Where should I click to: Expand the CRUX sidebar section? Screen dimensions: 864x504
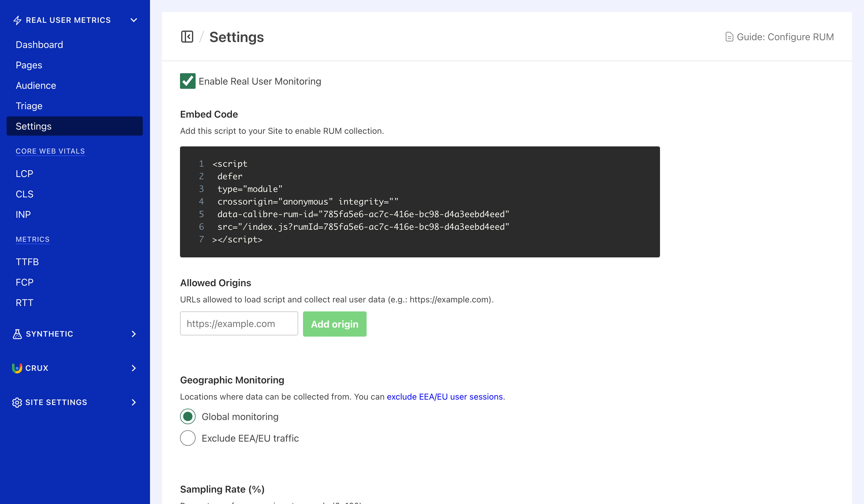click(x=133, y=368)
